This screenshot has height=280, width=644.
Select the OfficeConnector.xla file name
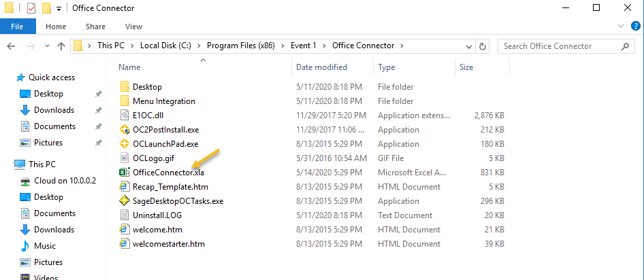point(168,172)
